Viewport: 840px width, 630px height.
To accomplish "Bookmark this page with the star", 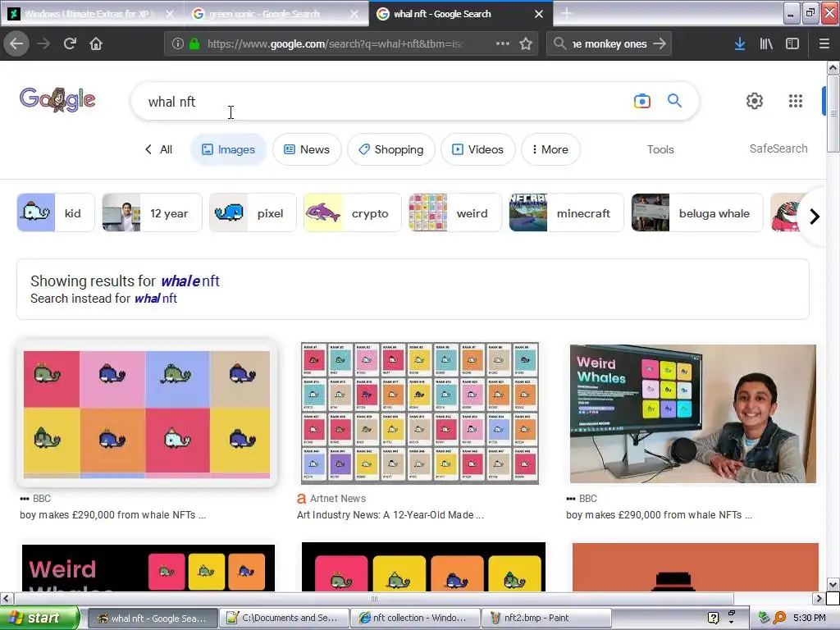I will (x=526, y=44).
